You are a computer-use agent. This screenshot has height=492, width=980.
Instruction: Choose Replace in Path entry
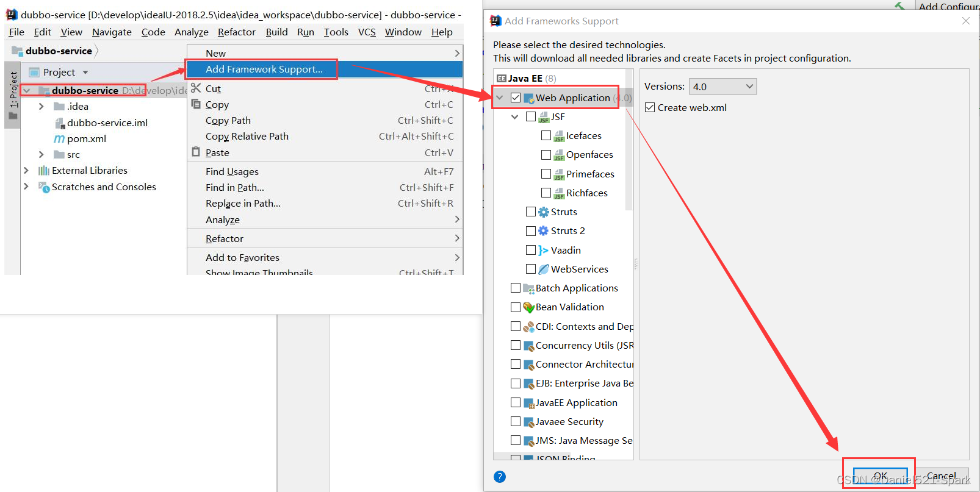pyautogui.click(x=325, y=204)
